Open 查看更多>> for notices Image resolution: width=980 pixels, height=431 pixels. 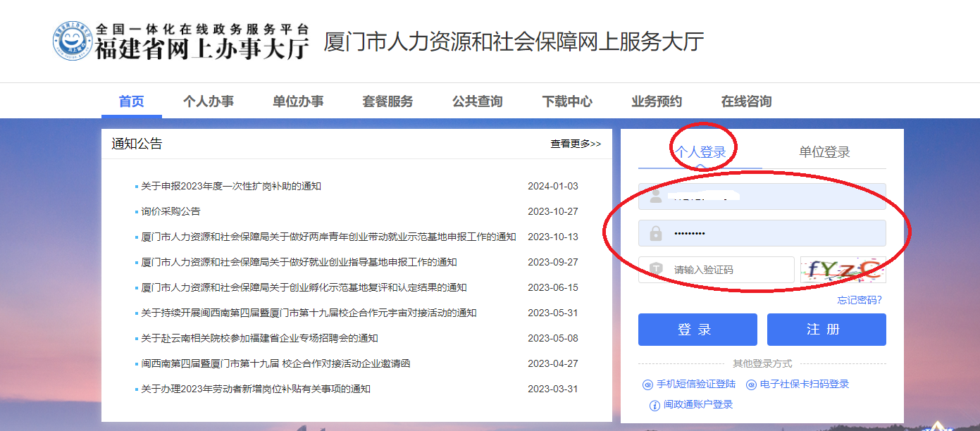pyautogui.click(x=576, y=144)
